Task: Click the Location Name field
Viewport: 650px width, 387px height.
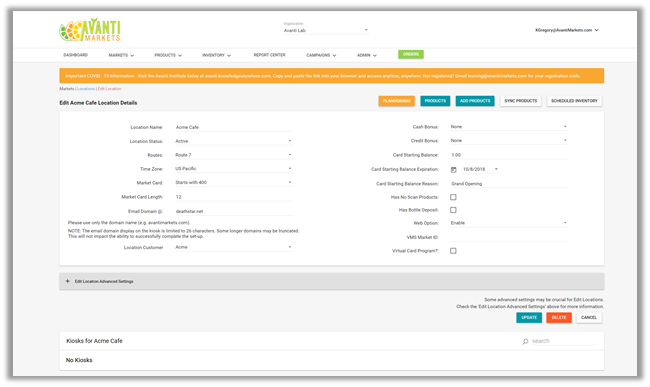Action: coord(233,127)
